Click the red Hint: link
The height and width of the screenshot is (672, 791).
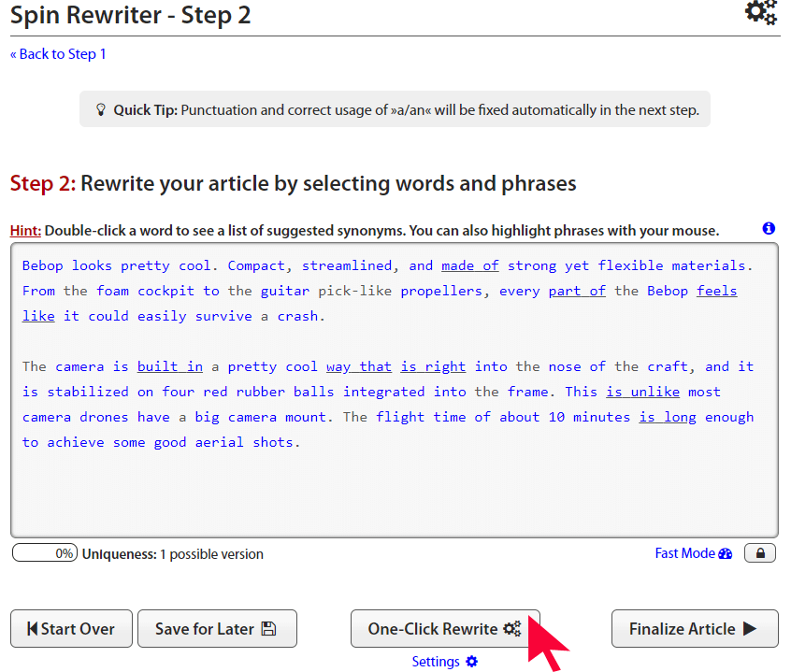pos(25,230)
